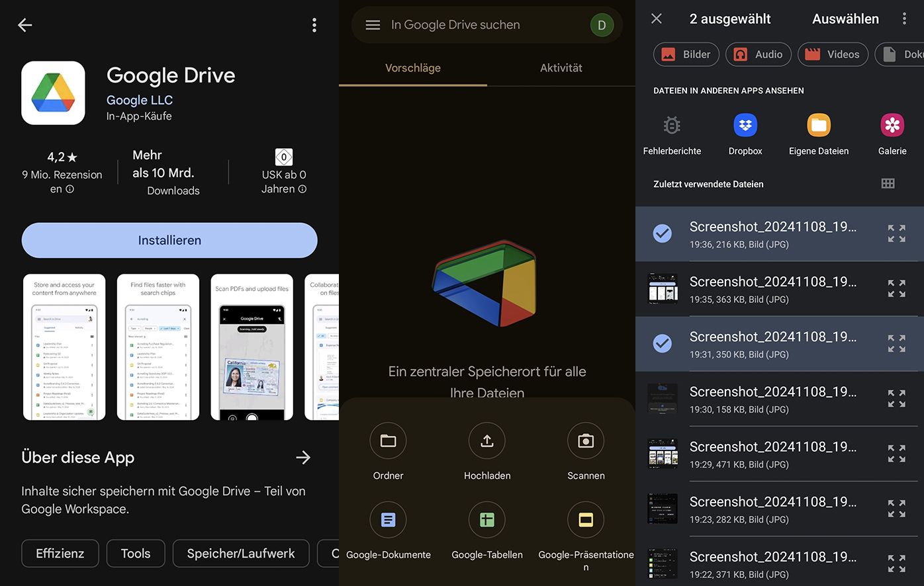Expand preview of the 19:30 screenshot
Image resolution: width=924 pixels, height=586 pixels.
(897, 399)
